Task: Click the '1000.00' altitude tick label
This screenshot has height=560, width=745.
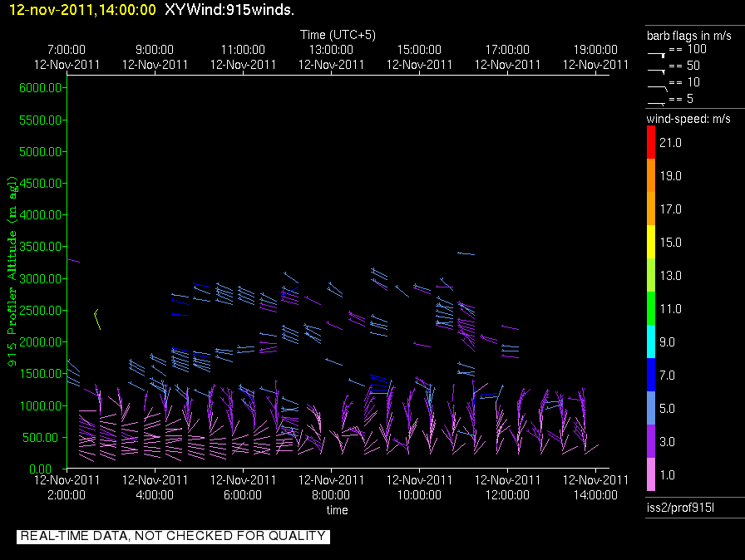Action: coord(41,405)
